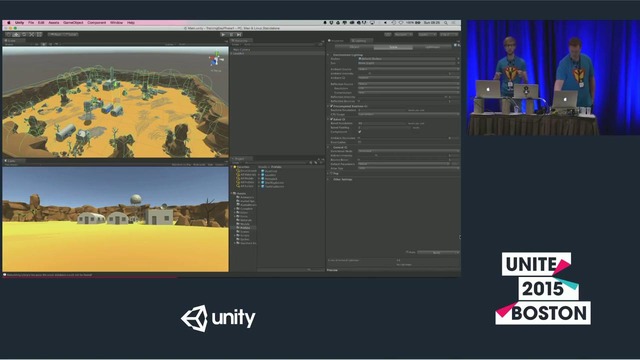Open Reflection Source dropdown
The image size is (640, 360).
click(409, 84)
